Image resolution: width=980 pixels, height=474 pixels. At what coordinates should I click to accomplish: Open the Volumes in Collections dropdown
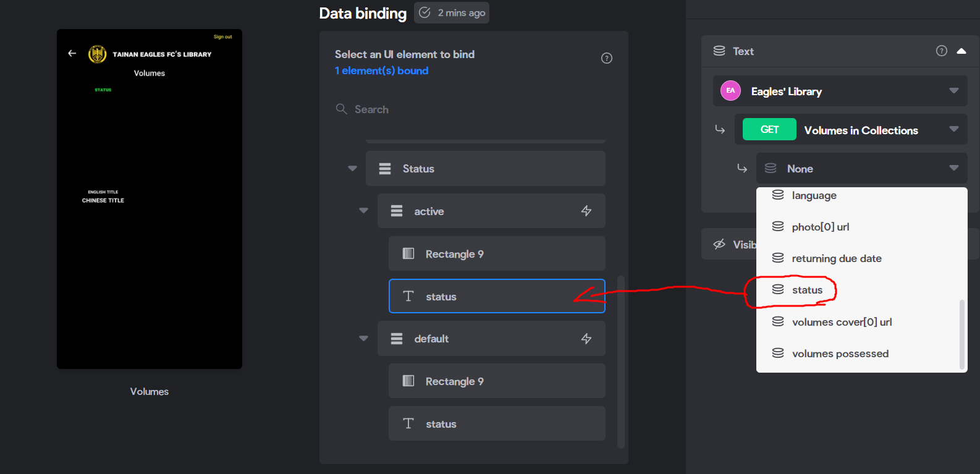tap(851, 129)
